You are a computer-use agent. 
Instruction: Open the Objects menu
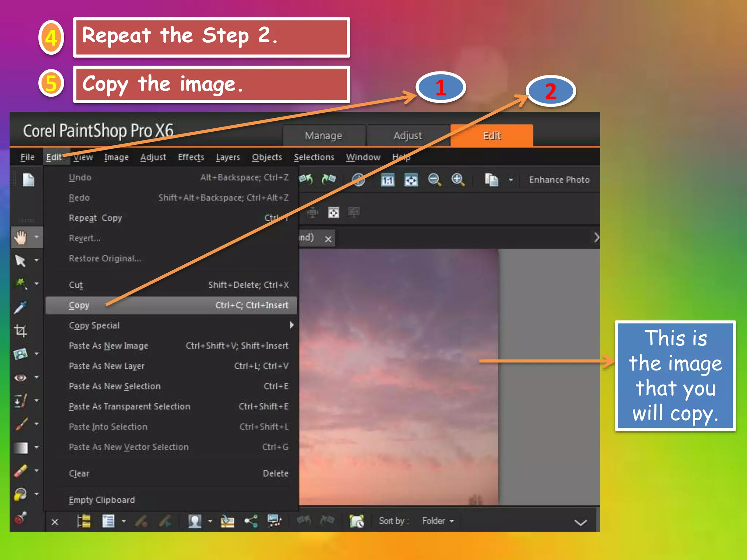coord(267,157)
